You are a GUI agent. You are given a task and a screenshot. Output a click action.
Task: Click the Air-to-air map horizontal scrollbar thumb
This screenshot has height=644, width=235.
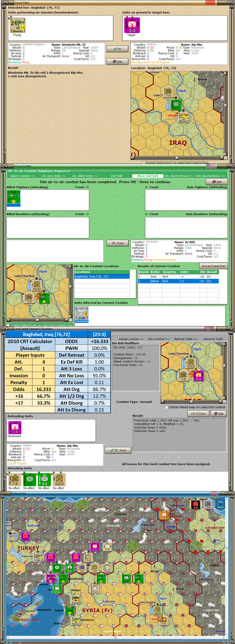37,320
